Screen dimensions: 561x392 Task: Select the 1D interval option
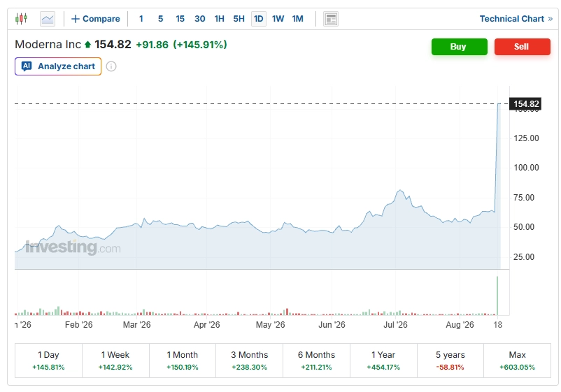pyautogui.click(x=259, y=19)
